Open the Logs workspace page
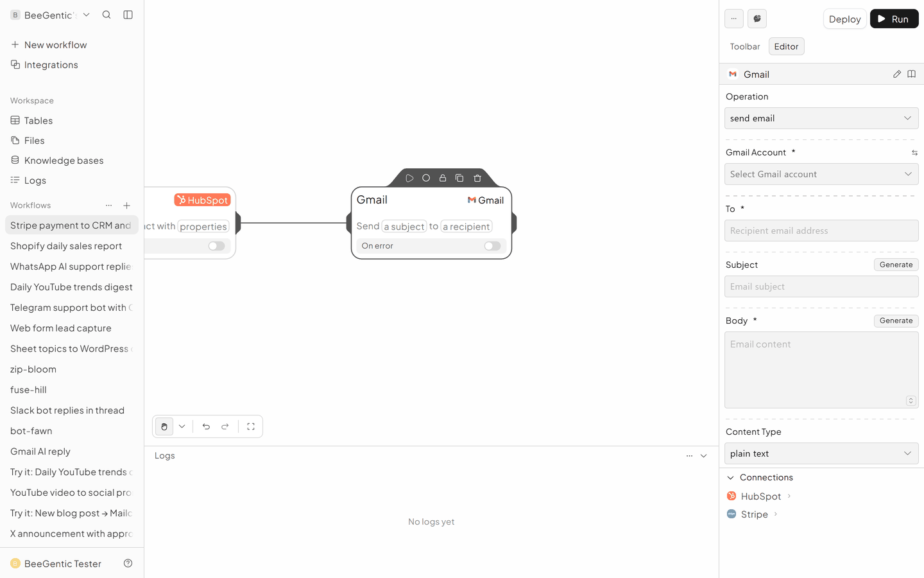 tap(72, 180)
